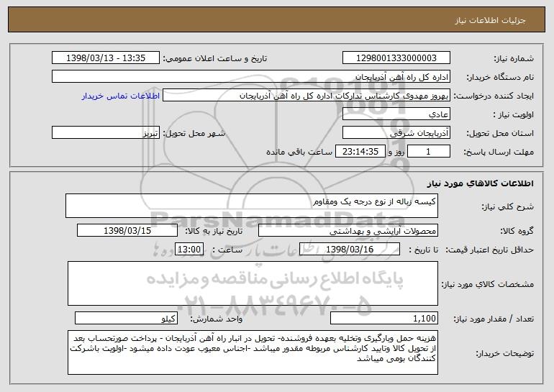
Task: Click buyer organization field اداره کل راه آهن آذربایجان
Action: tap(251, 77)
